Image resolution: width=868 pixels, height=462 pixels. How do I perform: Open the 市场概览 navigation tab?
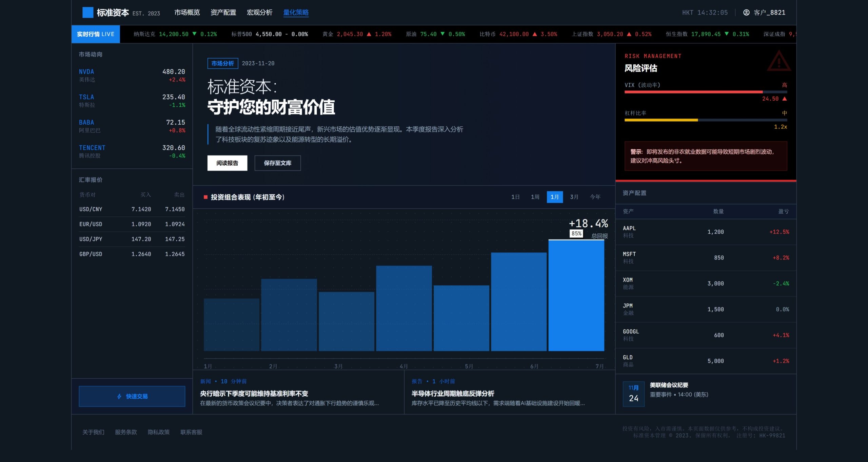(x=187, y=13)
